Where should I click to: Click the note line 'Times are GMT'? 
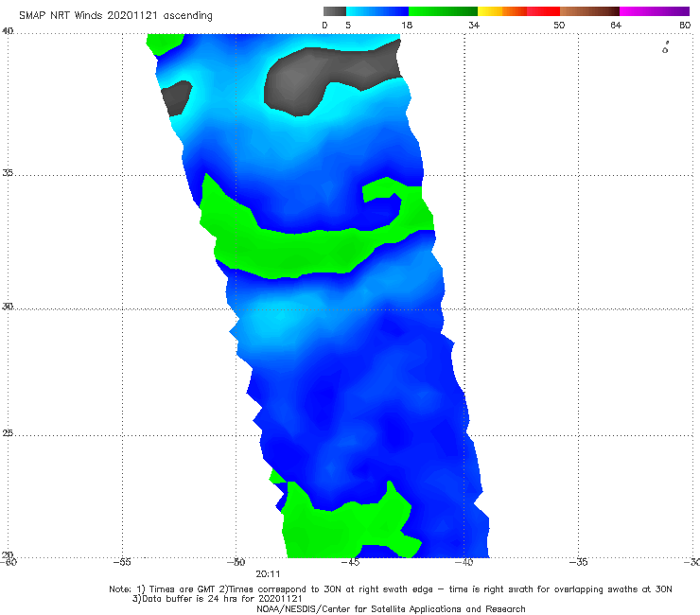click(x=183, y=589)
